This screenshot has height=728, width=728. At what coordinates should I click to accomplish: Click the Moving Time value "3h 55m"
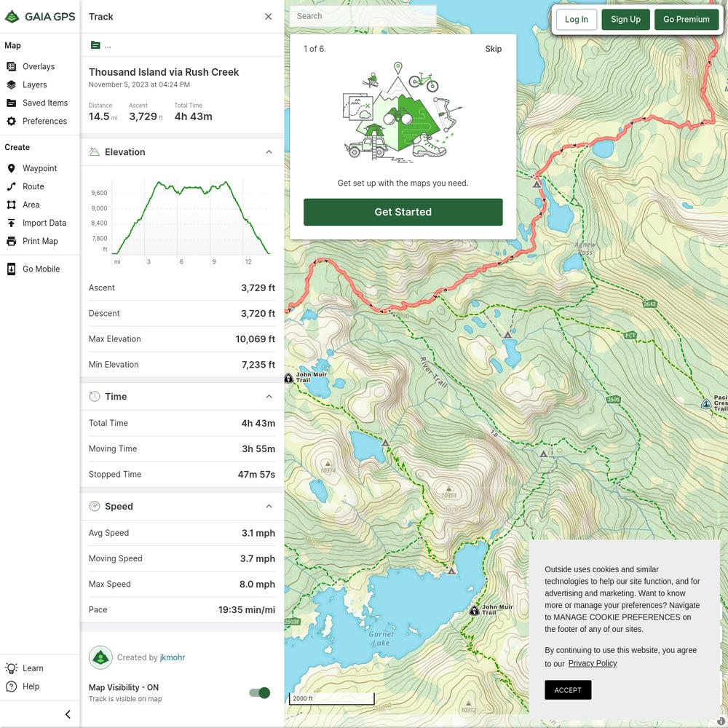point(258,448)
